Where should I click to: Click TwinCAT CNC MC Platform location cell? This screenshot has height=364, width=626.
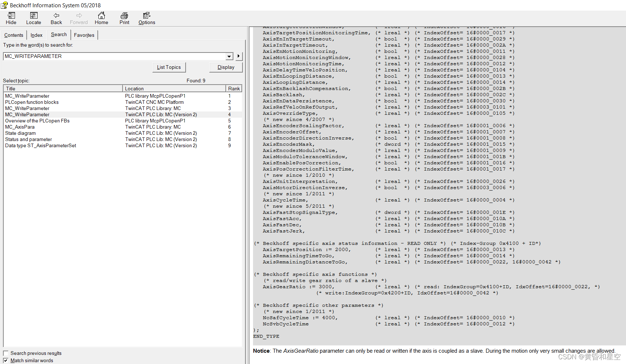(154, 102)
